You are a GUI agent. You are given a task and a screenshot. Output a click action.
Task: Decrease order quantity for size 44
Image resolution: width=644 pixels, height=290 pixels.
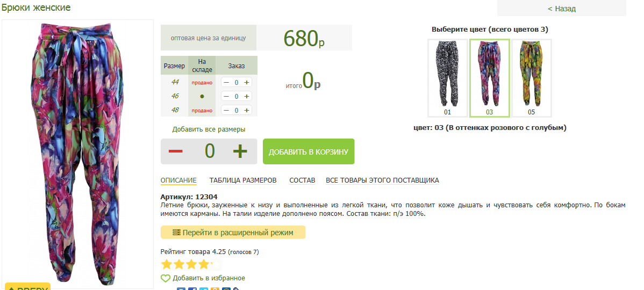coord(226,83)
